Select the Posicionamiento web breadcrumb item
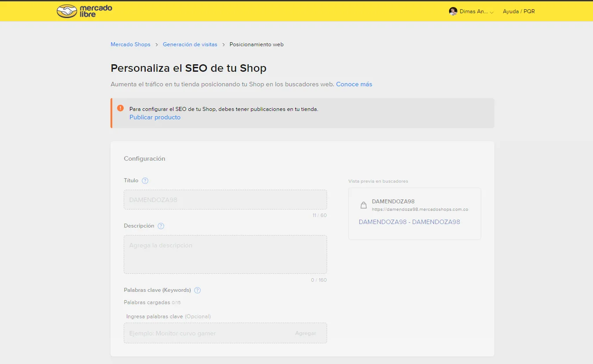 (x=257, y=44)
